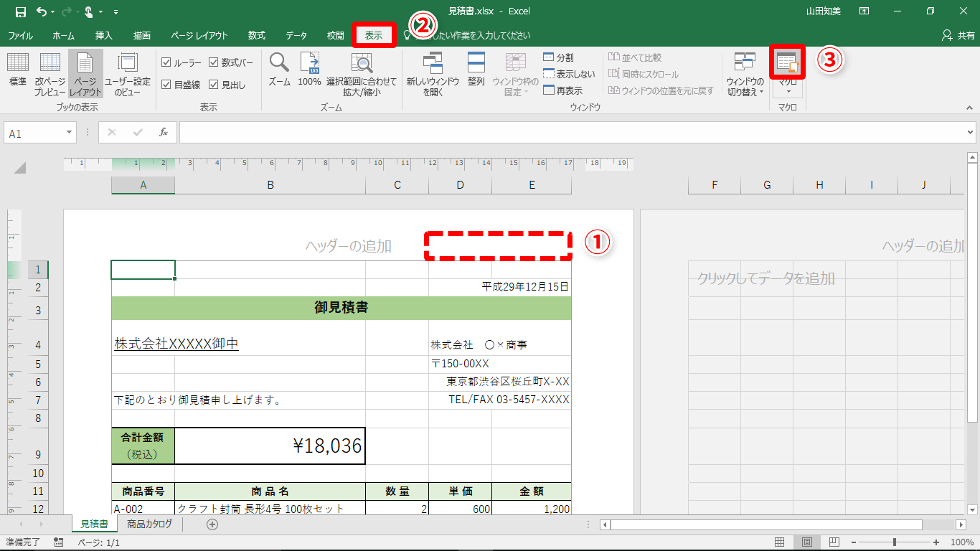Reset zoom with the ribbon 100% button
The image size is (980, 551).
pyautogui.click(x=309, y=70)
